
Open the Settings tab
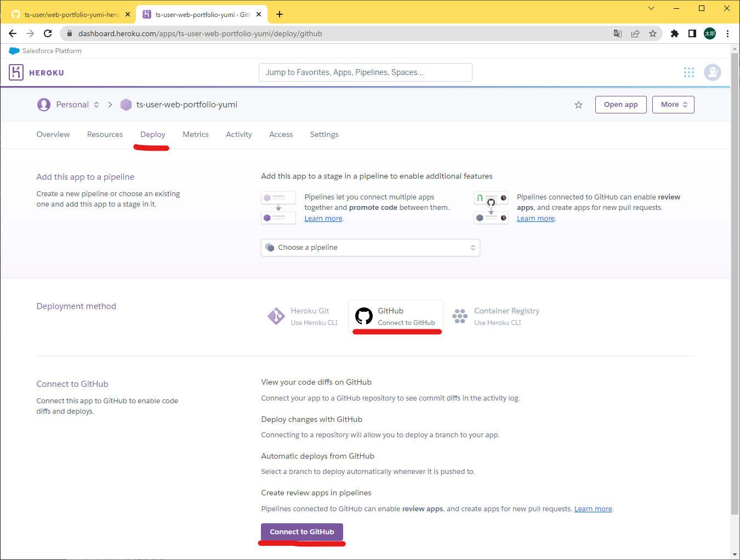(325, 134)
